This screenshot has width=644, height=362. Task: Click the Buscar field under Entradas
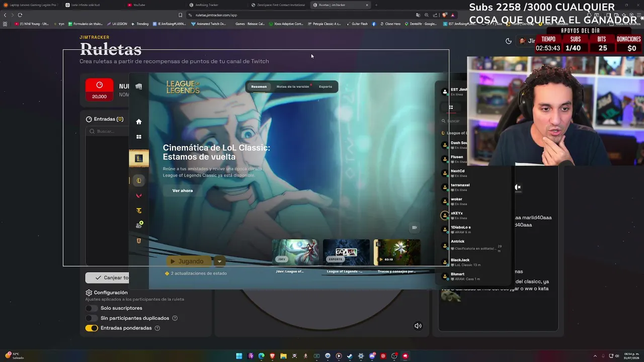tap(107, 131)
